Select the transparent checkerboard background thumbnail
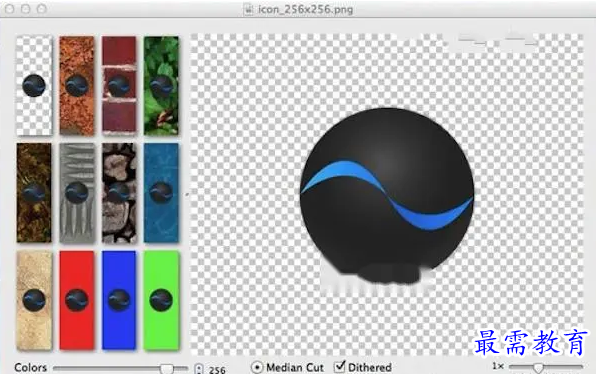Image resolution: width=596 pixels, height=374 pixels. tap(34, 86)
